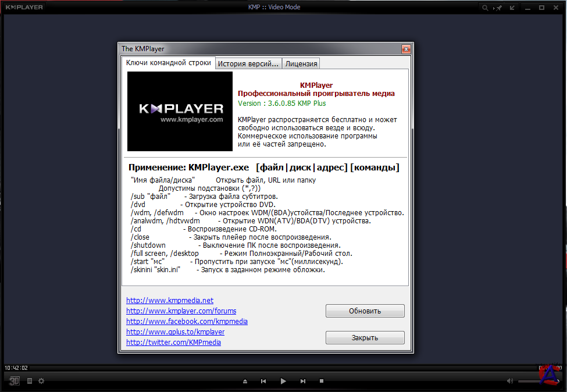Click the KMPlayer logo image in dialog
567x392 pixels.
click(x=180, y=112)
